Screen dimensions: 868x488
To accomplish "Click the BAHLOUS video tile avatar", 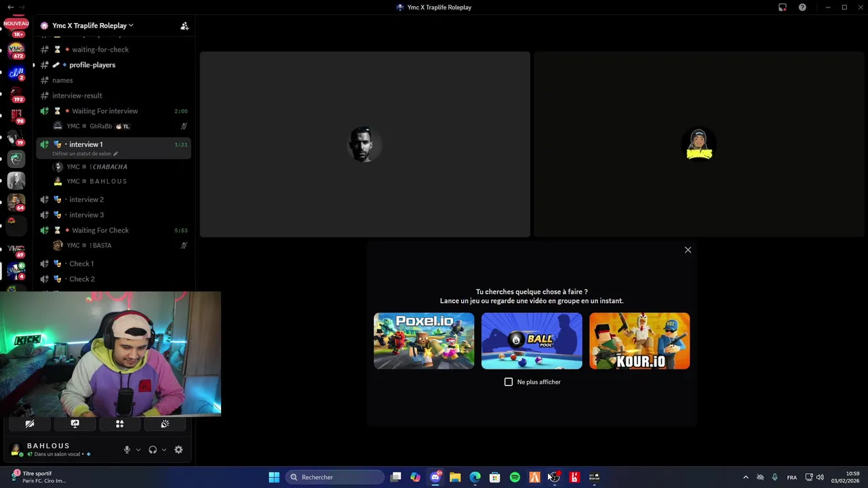I will pyautogui.click(x=698, y=144).
